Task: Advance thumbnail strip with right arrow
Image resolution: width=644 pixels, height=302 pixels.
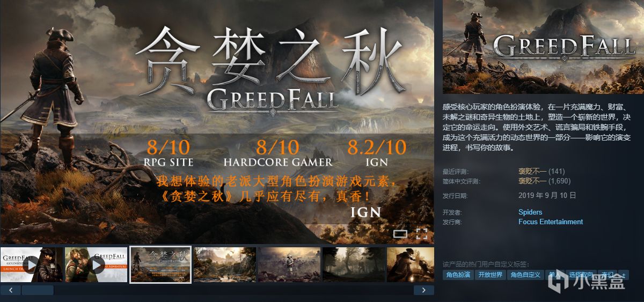Action: point(424,290)
